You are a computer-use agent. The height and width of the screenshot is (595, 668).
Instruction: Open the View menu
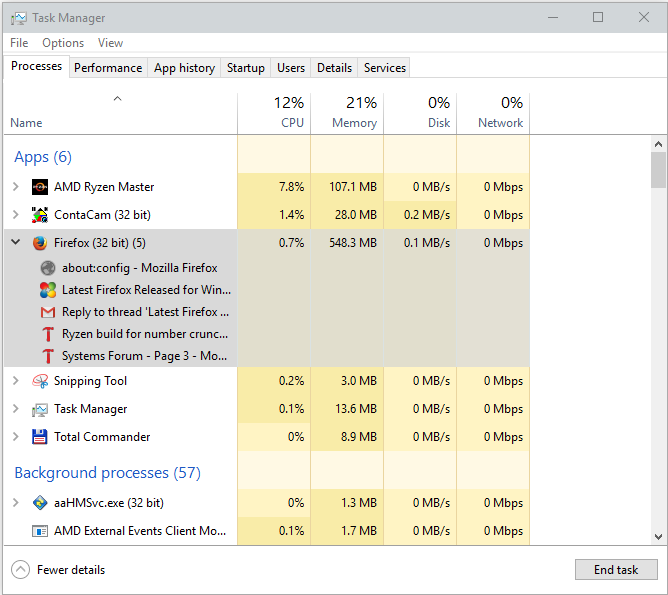[x=110, y=43]
